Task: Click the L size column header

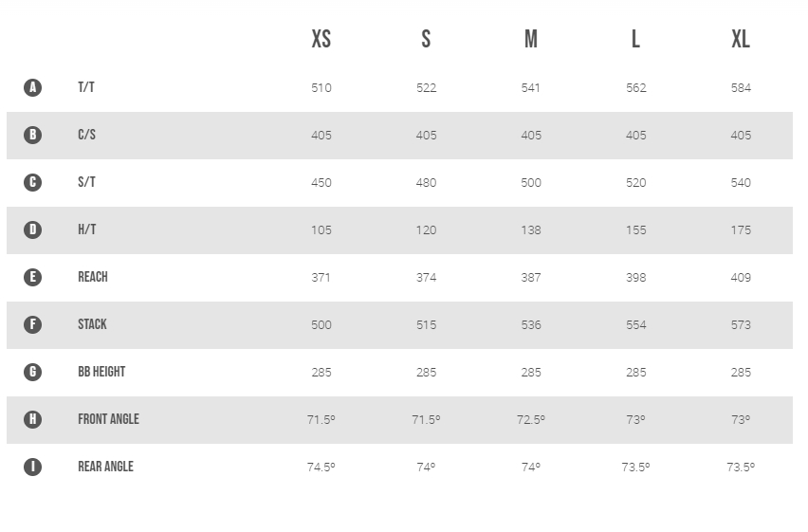Action: [636, 39]
